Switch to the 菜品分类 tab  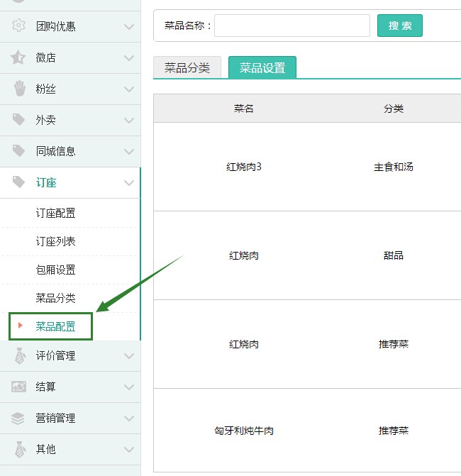point(187,67)
